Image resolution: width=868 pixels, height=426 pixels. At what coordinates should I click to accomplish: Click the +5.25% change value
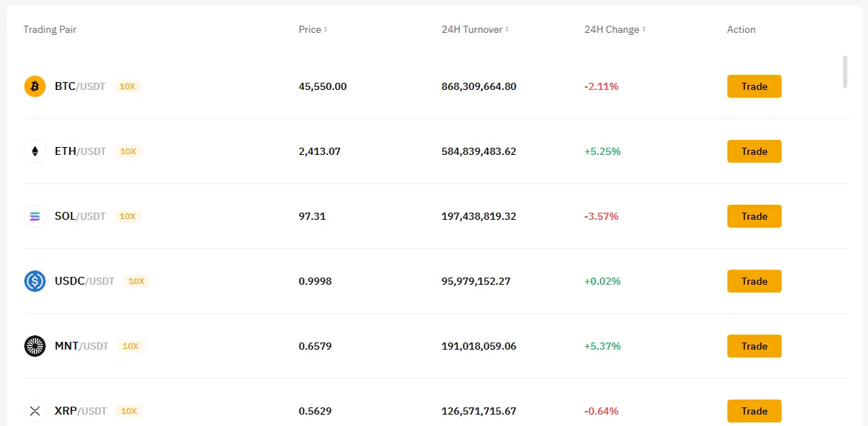[x=603, y=151]
